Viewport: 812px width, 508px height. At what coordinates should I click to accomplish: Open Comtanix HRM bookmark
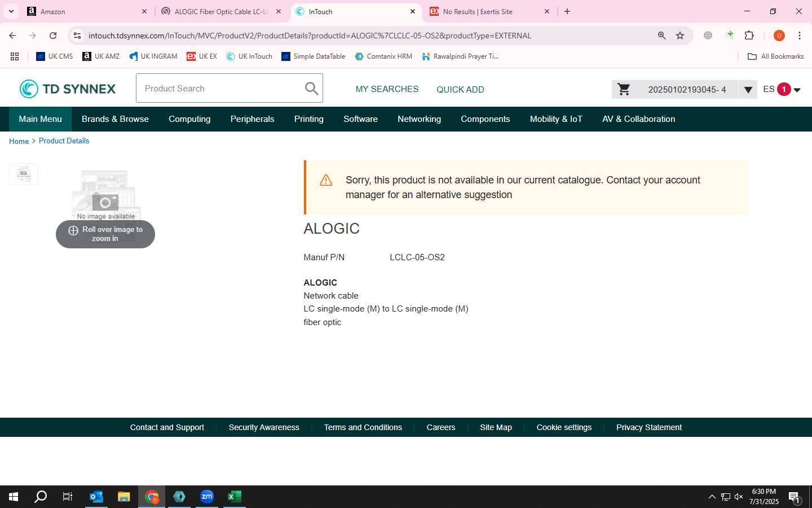point(383,56)
